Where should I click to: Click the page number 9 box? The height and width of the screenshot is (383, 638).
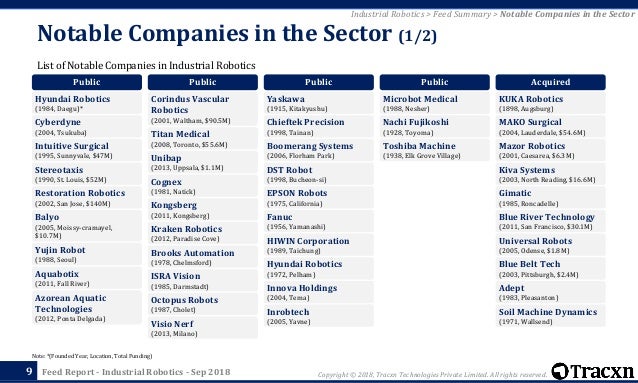click(x=18, y=371)
